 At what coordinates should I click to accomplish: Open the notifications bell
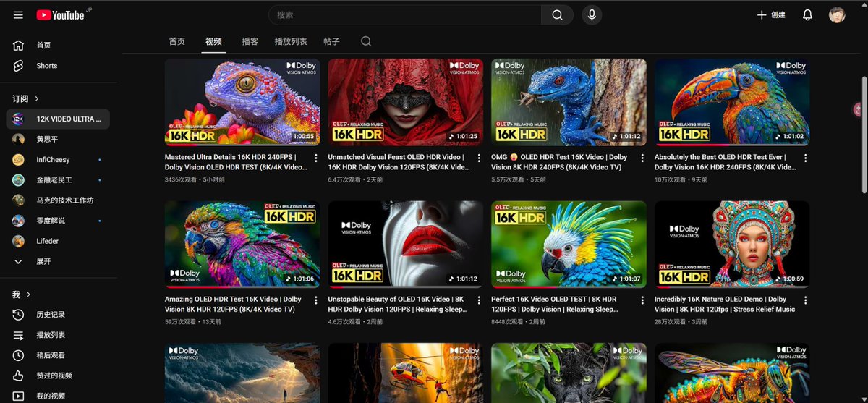click(x=808, y=14)
